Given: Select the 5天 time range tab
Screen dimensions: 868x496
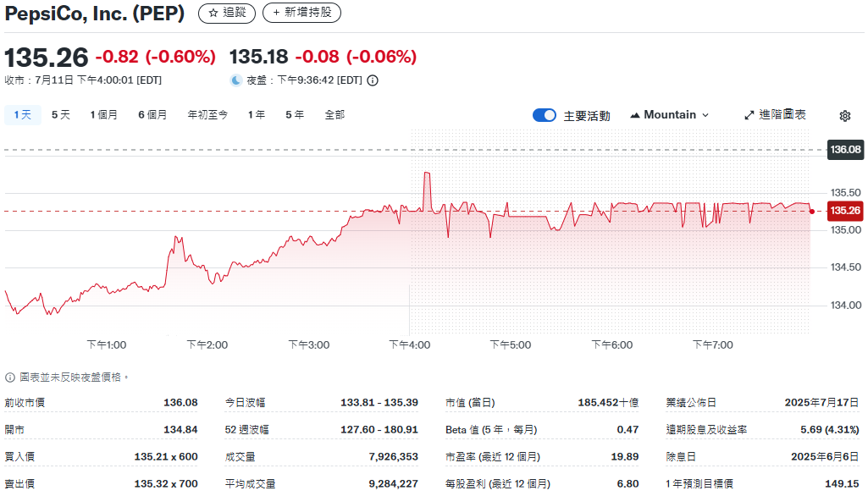Looking at the screenshot, I should click(x=61, y=114).
